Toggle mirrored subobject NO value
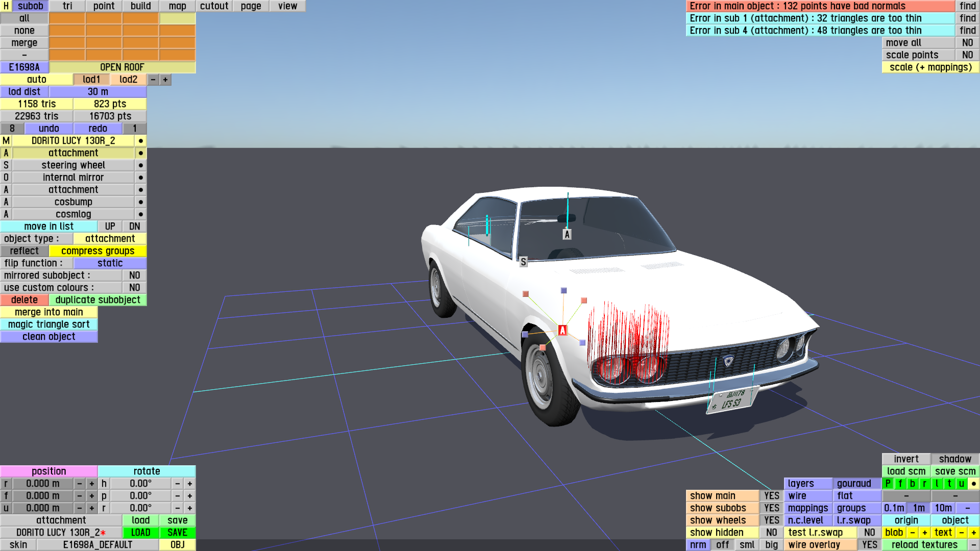This screenshot has width=980, height=551. coord(134,275)
